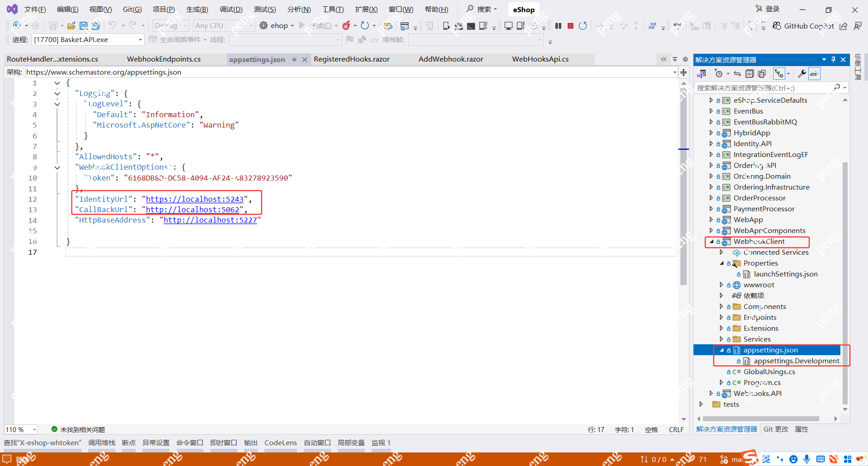Open the Debug configuration dropdown
Image resolution: width=868 pixels, height=466 pixels.
(x=171, y=26)
